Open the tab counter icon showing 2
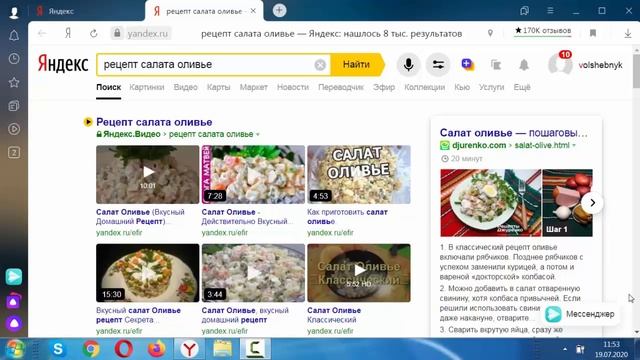The width and height of the screenshot is (640, 360). pyautogui.click(x=14, y=153)
